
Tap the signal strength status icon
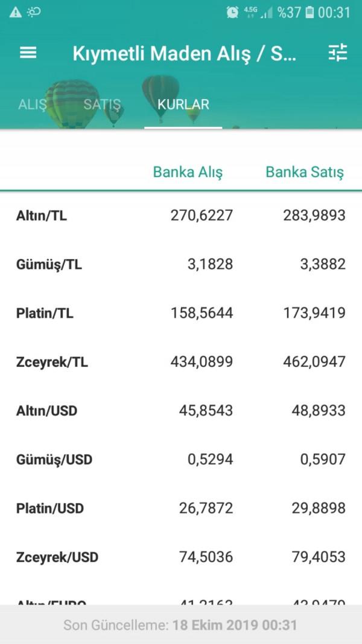(266, 13)
